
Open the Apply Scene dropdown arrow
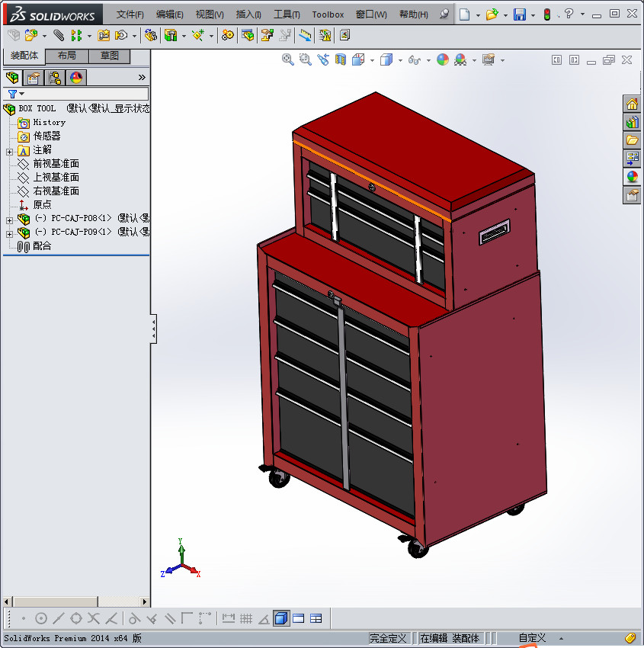click(474, 60)
